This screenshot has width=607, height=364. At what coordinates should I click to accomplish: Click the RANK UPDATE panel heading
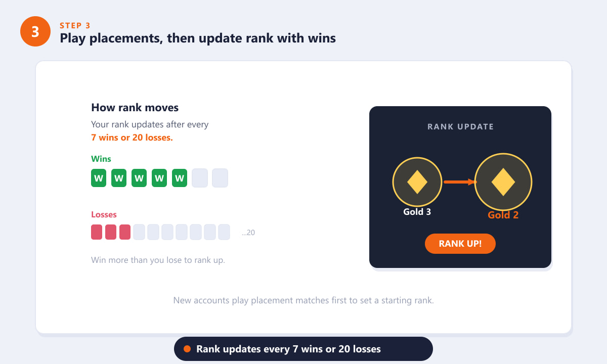pyautogui.click(x=460, y=126)
